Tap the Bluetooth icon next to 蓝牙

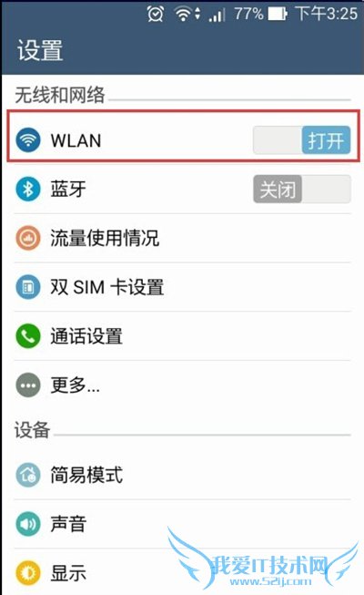[28, 189]
